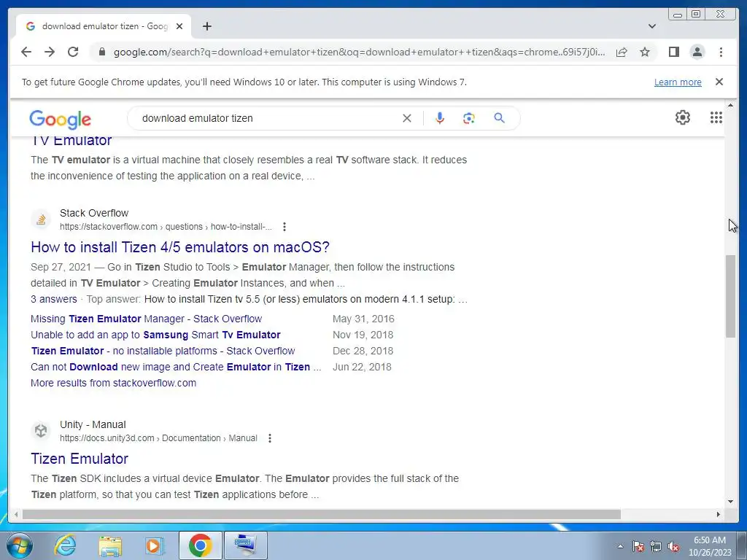Screen dimensions: 747x560
Task: Open How to install Tizen 4/5 emulators on macOS
Action: pos(180,247)
